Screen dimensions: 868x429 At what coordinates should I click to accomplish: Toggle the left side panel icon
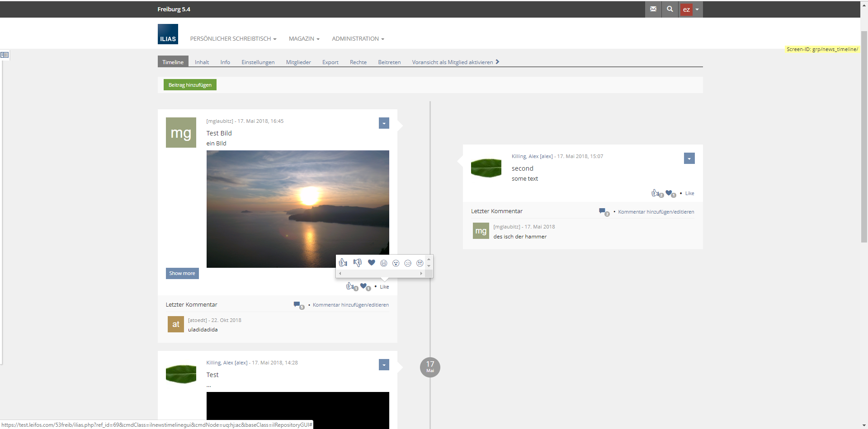(5, 55)
